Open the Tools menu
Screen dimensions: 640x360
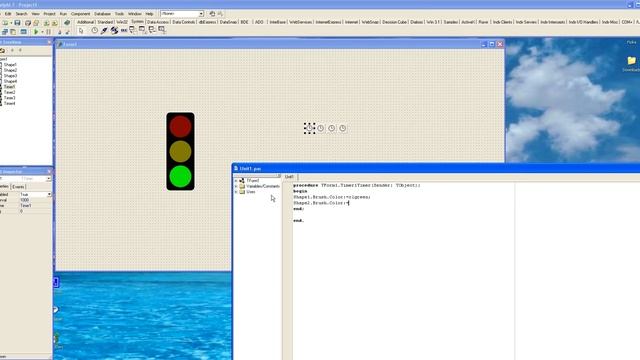tap(119, 14)
